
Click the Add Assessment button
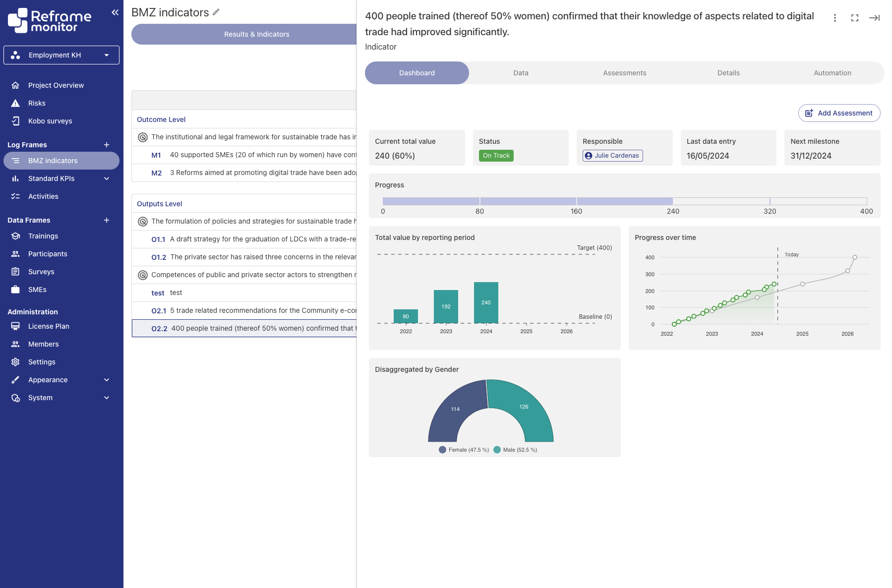pyautogui.click(x=839, y=113)
